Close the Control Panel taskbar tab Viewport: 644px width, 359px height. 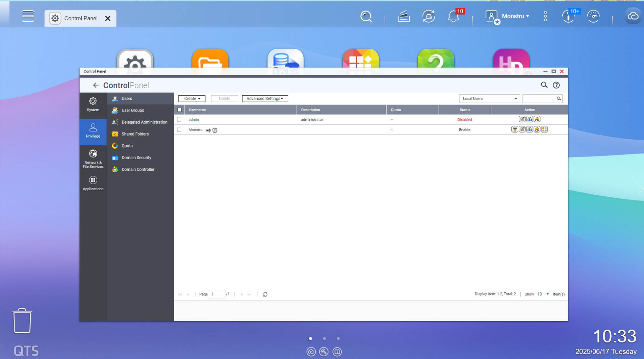[108, 18]
